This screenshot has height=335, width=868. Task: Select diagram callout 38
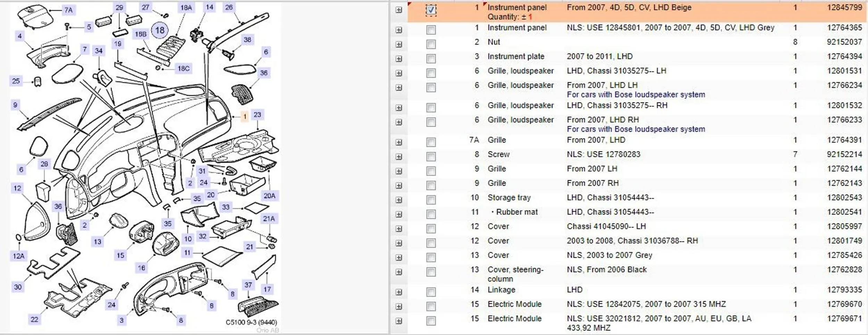pos(247,40)
